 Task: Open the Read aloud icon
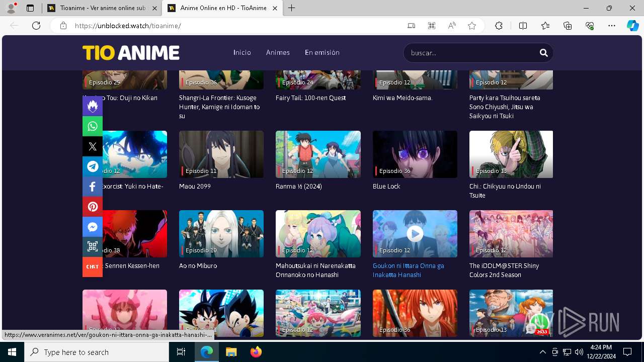pos(452,26)
